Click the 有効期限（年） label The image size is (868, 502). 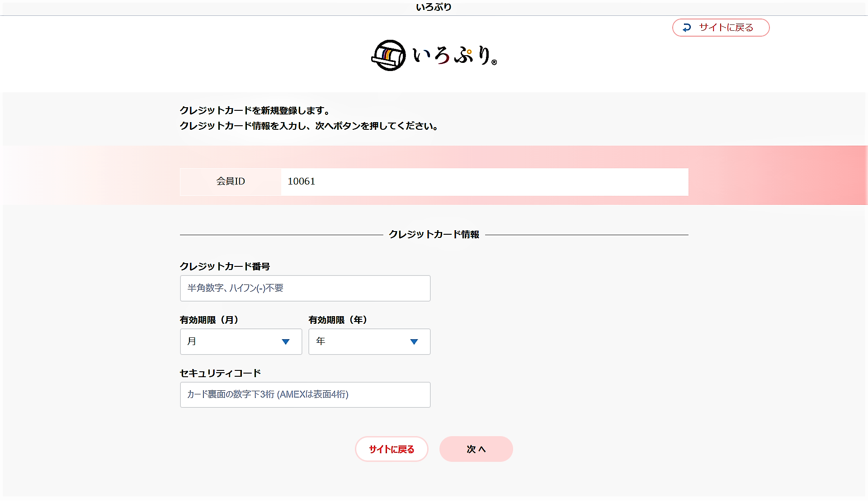tap(338, 320)
